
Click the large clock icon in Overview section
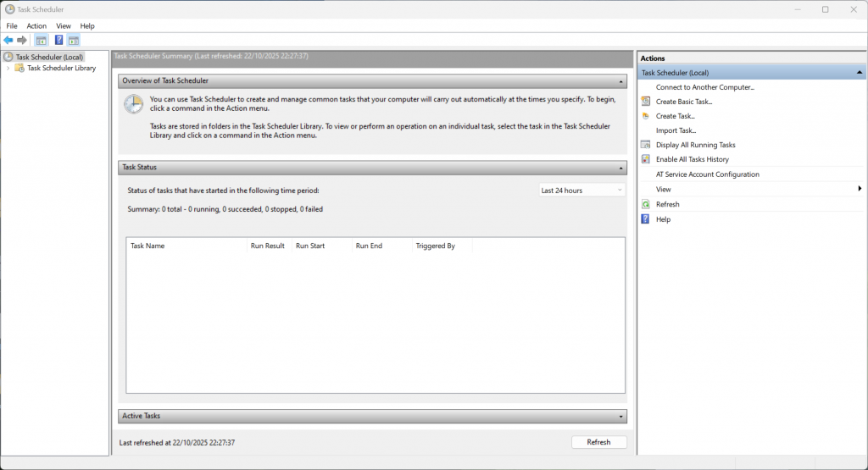point(133,104)
